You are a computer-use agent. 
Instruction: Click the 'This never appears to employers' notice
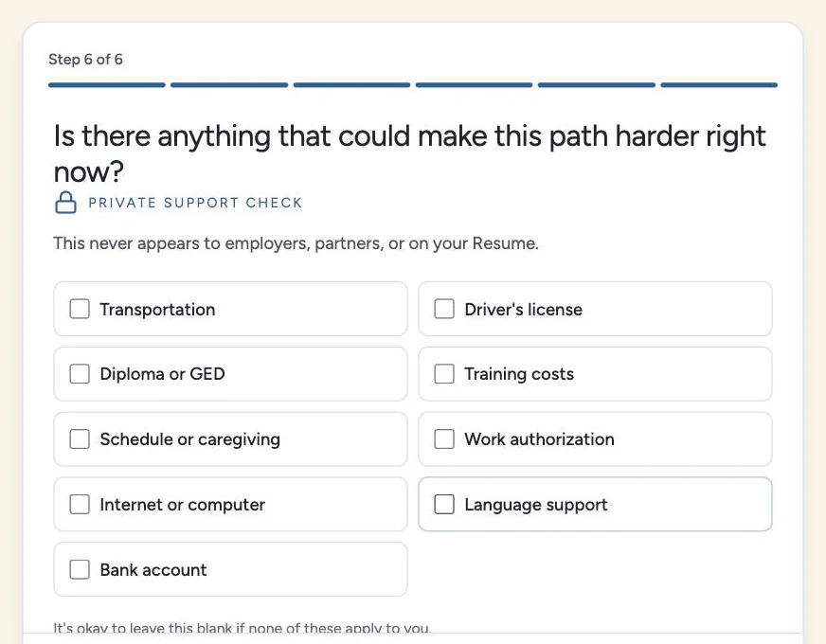(x=296, y=243)
